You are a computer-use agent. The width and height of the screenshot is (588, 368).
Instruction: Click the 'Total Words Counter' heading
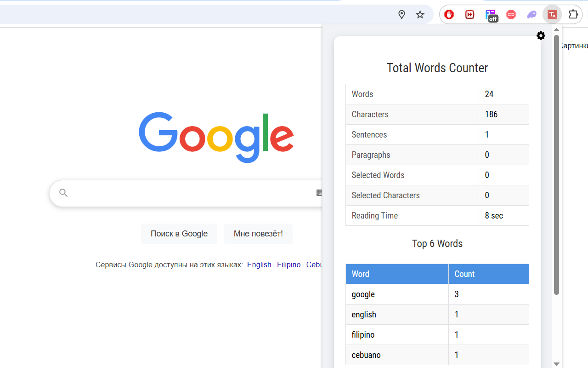coord(437,68)
